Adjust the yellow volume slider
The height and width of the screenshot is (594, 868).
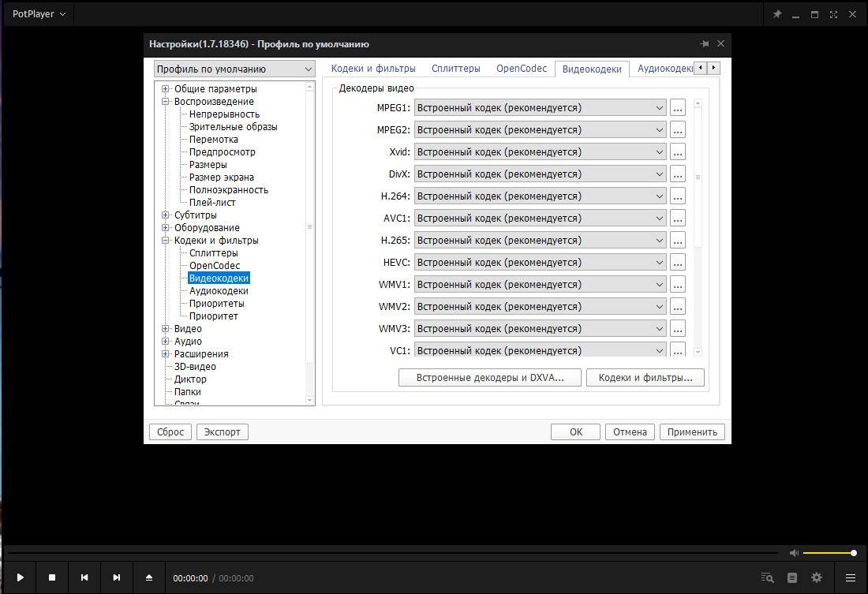coord(829,553)
